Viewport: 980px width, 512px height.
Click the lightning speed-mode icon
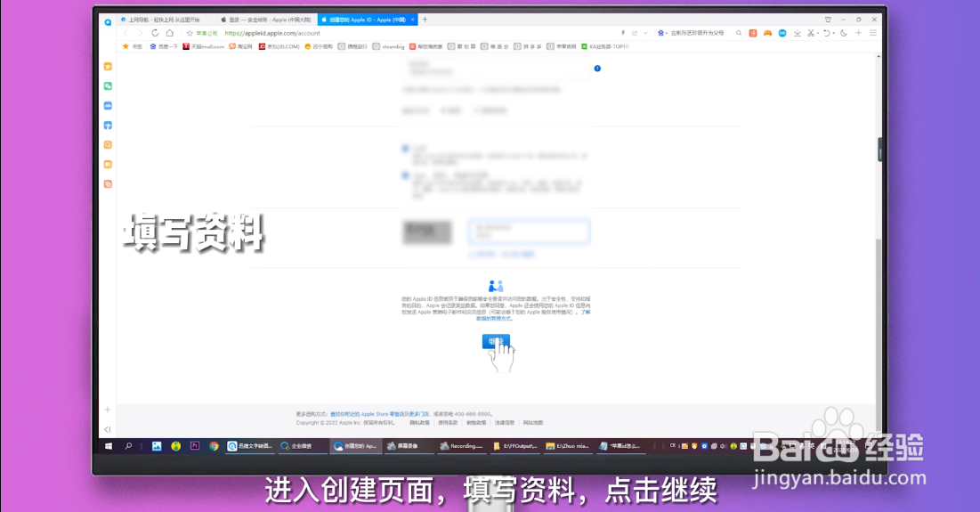coord(623,33)
